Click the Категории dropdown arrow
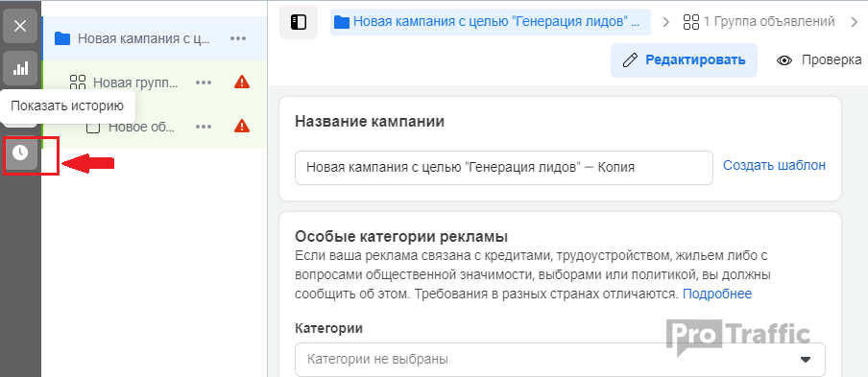868x377 pixels. [806, 360]
